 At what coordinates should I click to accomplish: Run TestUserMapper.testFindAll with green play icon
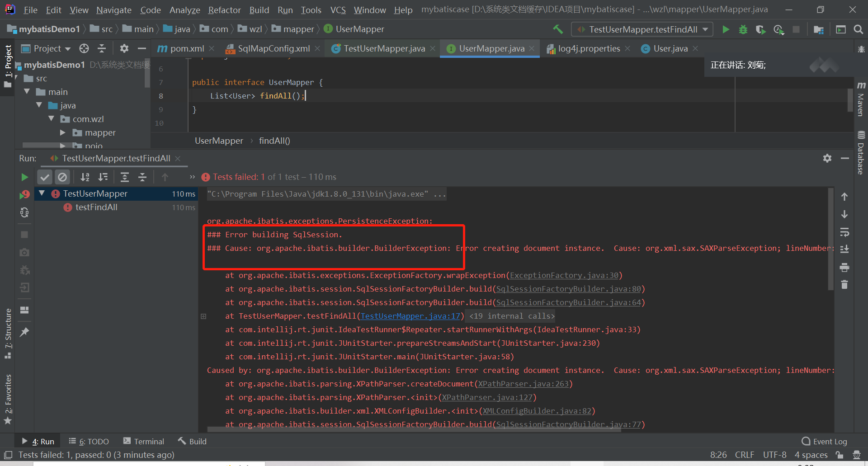pos(726,29)
